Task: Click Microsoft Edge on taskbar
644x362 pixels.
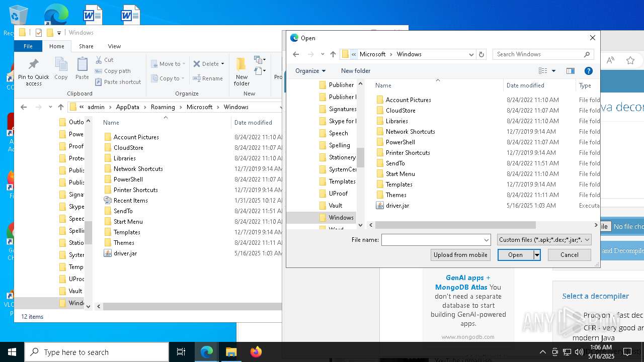Action: 207,352
